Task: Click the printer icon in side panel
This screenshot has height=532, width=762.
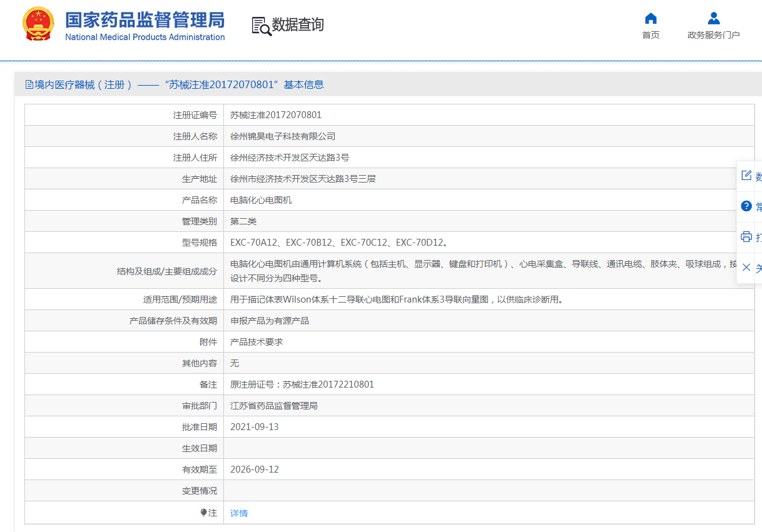Action: (x=746, y=237)
